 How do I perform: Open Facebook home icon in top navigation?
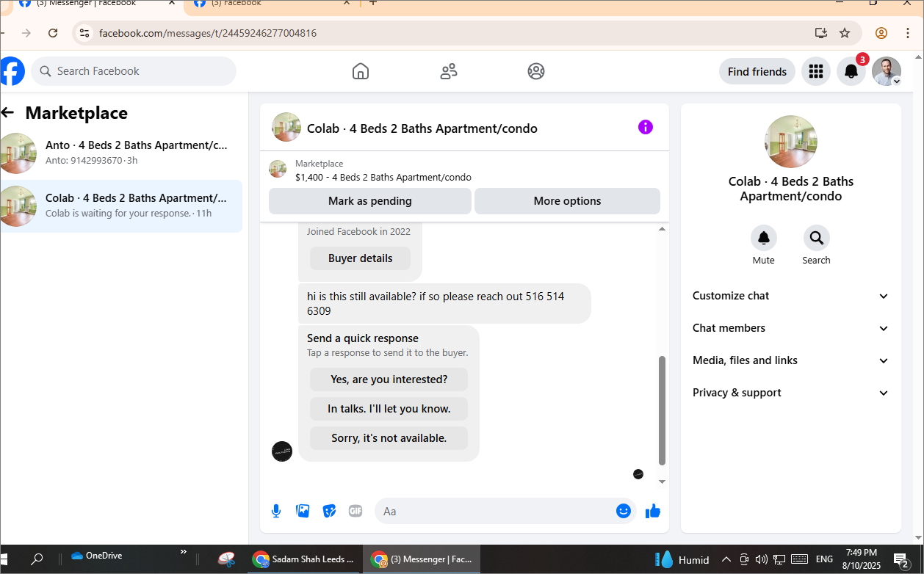coord(360,71)
